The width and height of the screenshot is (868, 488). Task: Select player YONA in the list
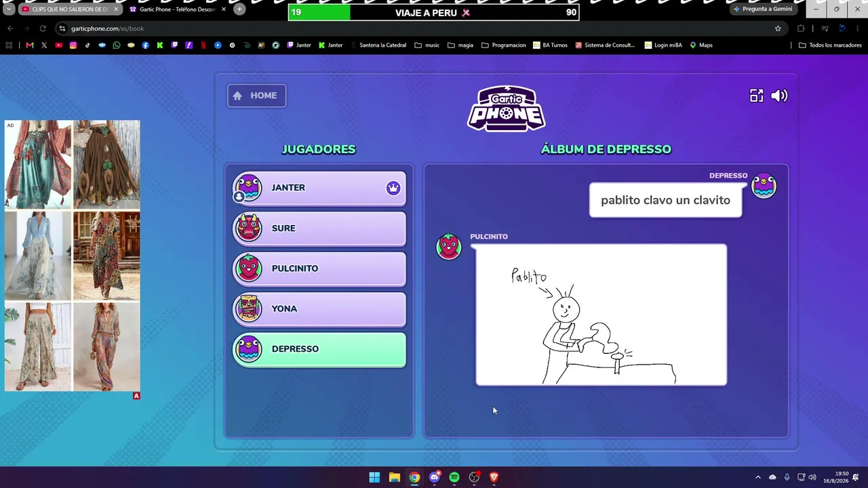pos(319,308)
